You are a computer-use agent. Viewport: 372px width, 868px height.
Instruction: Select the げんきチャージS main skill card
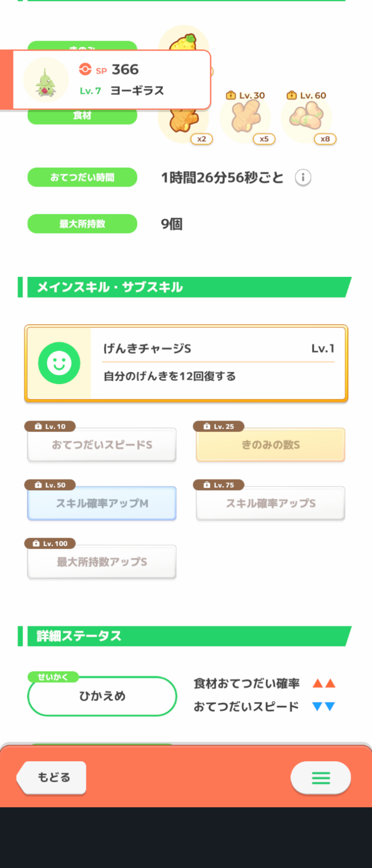[x=186, y=363]
